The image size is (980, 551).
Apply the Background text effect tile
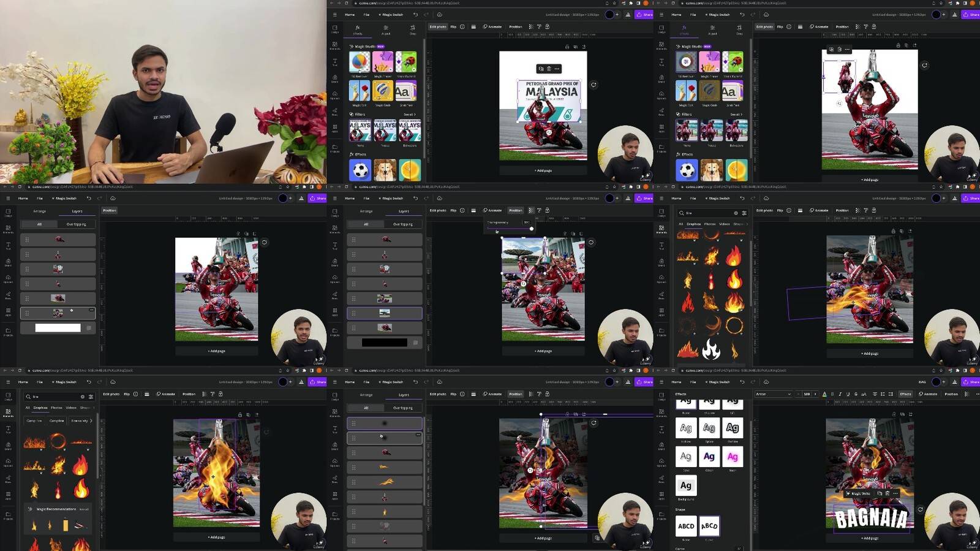686,485
